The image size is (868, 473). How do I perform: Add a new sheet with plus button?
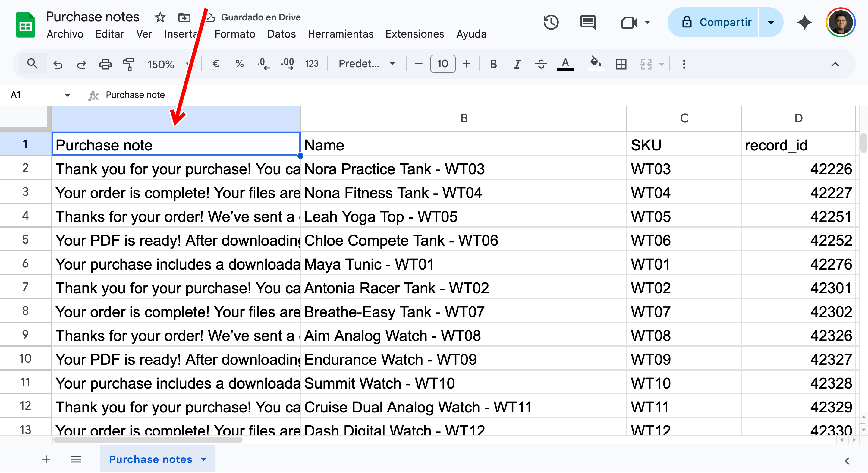pyautogui.click(x=46, y=459)
